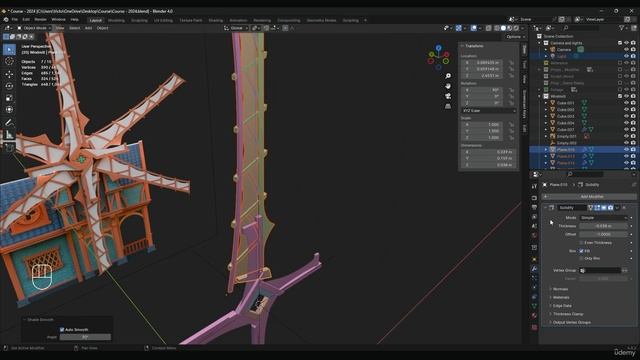Open the viewport View menu button

tap(60, 28)
